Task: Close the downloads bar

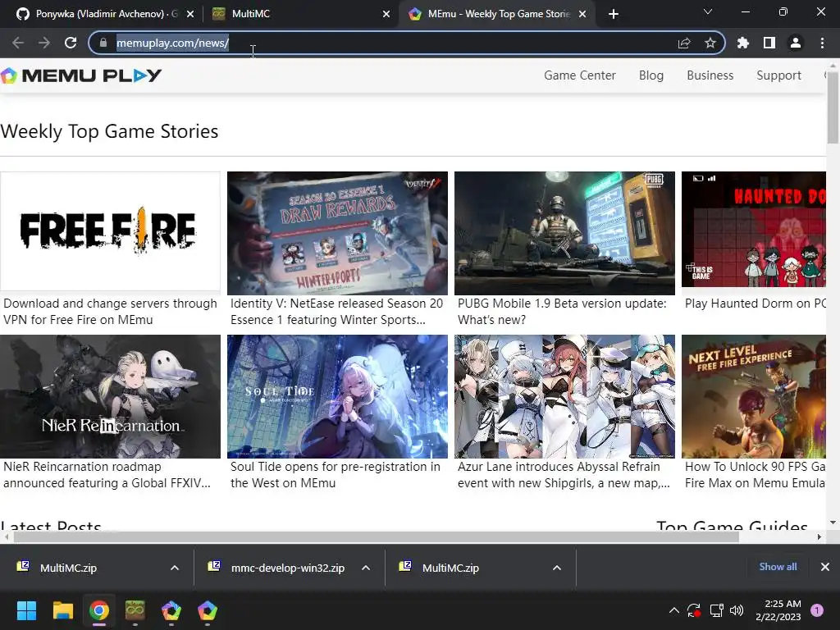Action: coord(825,567)
